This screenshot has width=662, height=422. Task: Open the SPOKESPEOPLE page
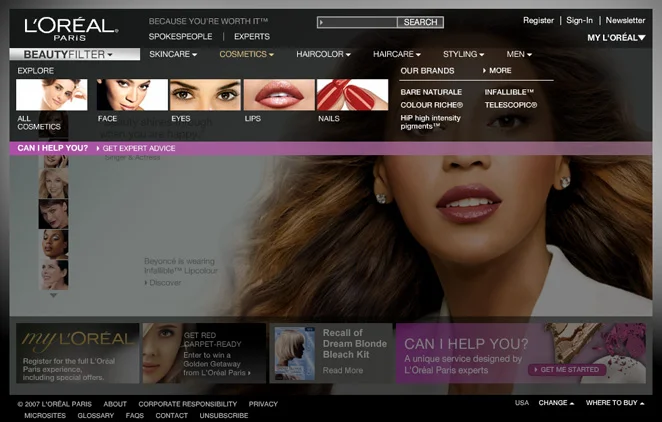click(x=180, y=37)
